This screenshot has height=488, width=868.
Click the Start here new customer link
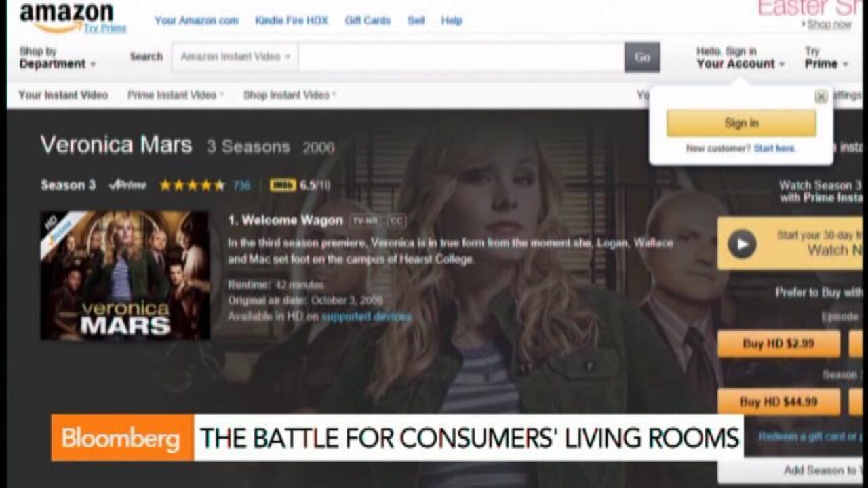tap(775, 148)
